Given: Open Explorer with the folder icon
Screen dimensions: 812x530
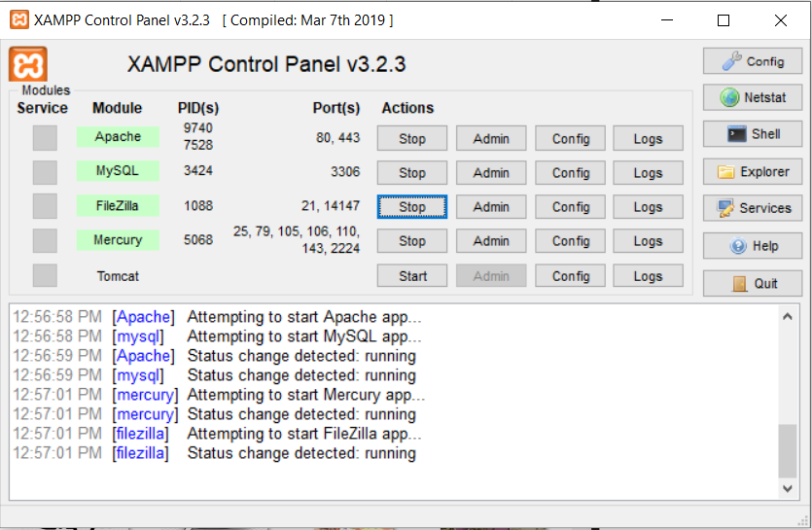Looking at the screenshot, I should [x=753, y=171].
